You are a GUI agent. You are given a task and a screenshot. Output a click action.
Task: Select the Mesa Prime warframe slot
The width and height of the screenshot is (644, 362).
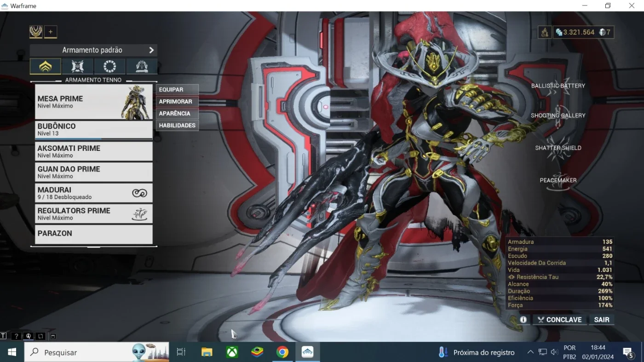click(94, 102)
